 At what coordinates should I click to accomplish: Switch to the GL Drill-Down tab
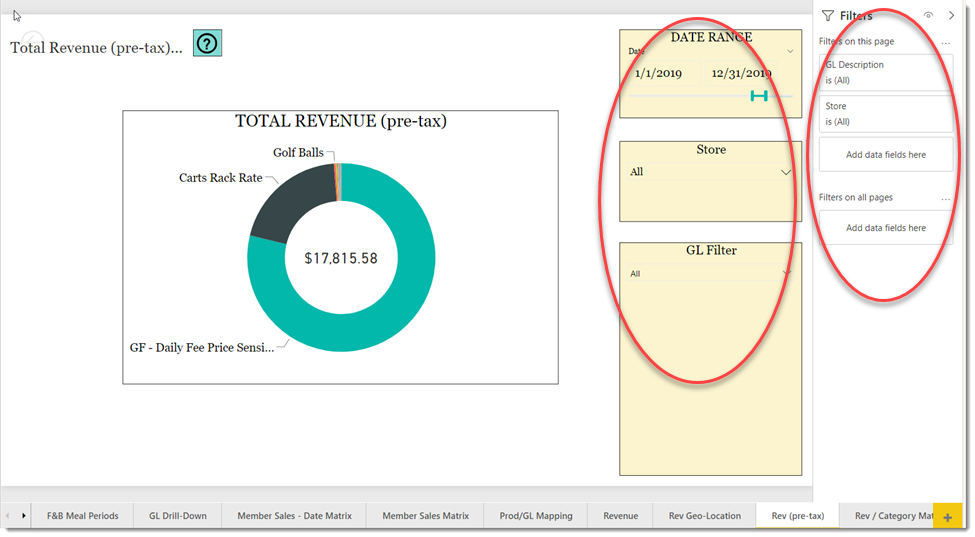[178, 516]
